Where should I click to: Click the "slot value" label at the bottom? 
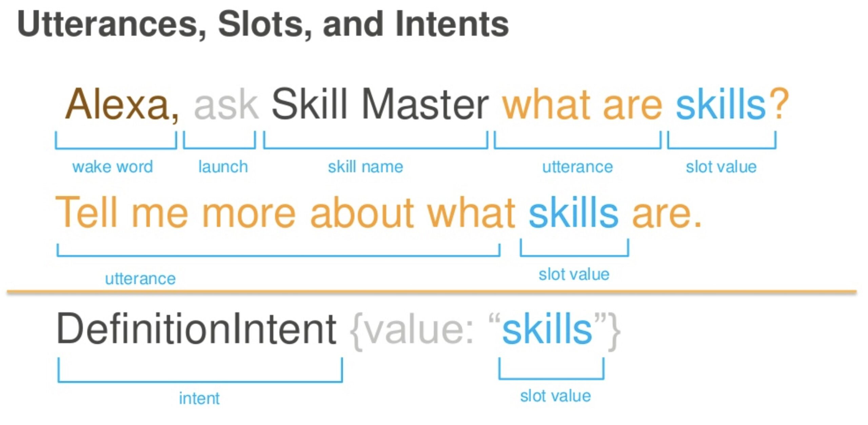pyautogui.click(x=555, y=396)
